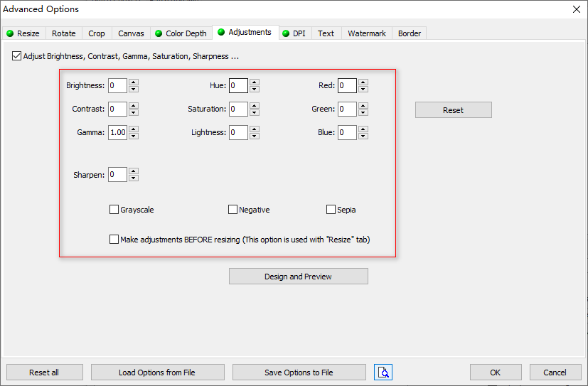Increase Gamma value using up spinner
This screenshot has width=588, height=386.
click(134, 129)
